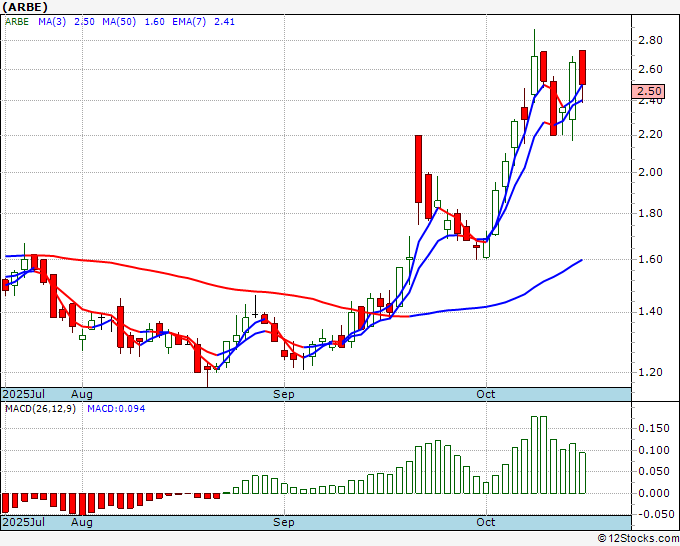Click the 1.80 price axis label
Image resolution: width=680 pixels, height=546 pixels.
[650, 213]
